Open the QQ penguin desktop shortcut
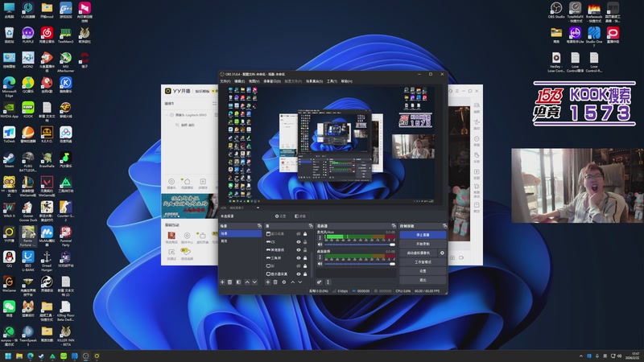Screen dimensions: 644x362 9,259
